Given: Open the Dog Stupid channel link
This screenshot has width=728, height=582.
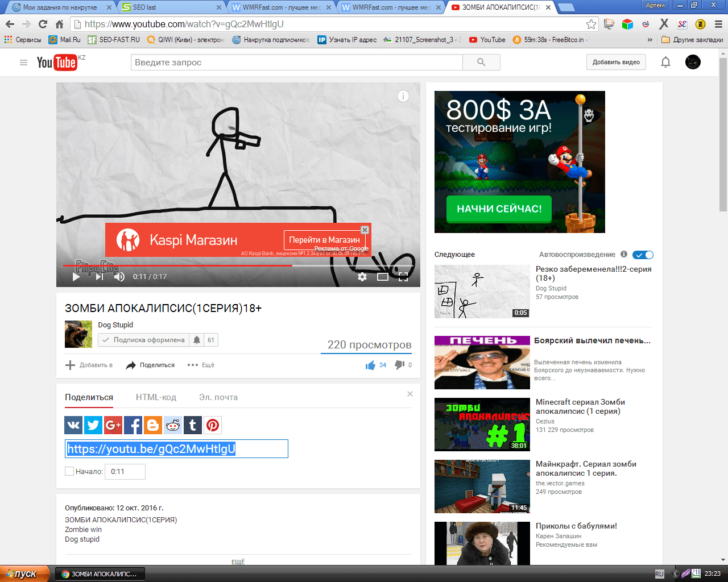Looking at the screenshot, I should tap(115, 325).
